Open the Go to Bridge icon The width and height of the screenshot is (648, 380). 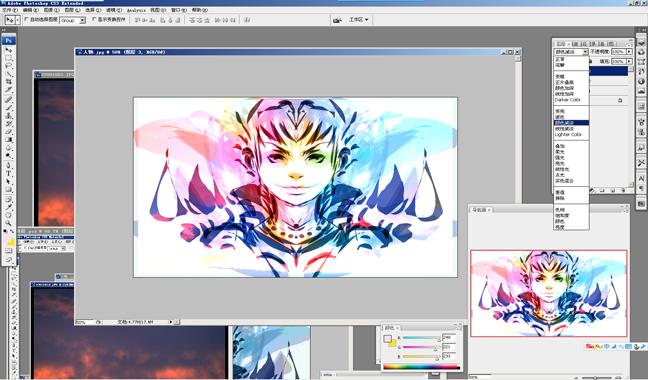point(337,20)
